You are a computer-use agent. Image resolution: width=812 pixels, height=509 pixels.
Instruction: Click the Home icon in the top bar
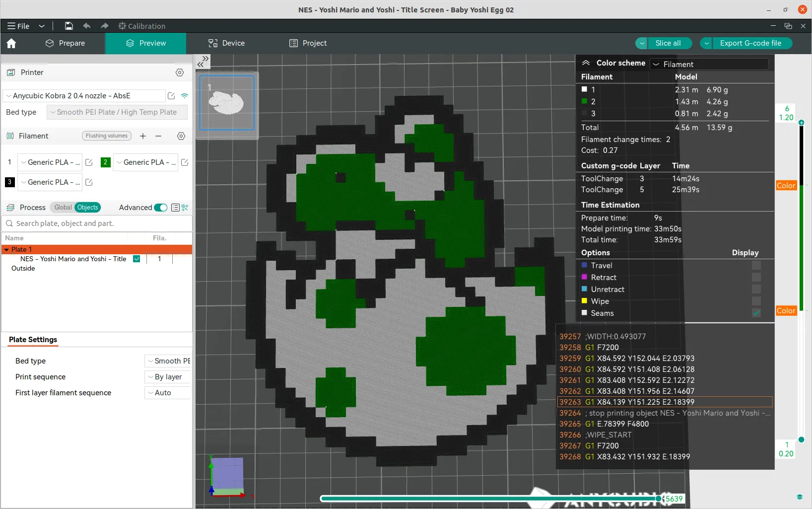11,44
